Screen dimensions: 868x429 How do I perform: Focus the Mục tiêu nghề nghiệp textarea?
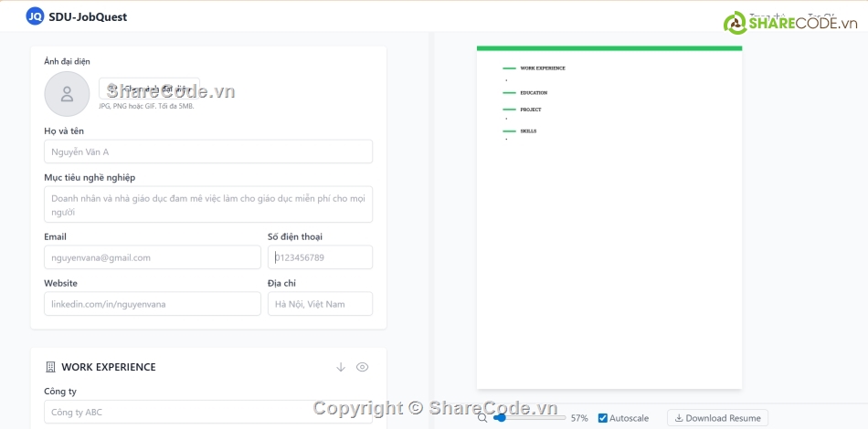pos(207,204)
